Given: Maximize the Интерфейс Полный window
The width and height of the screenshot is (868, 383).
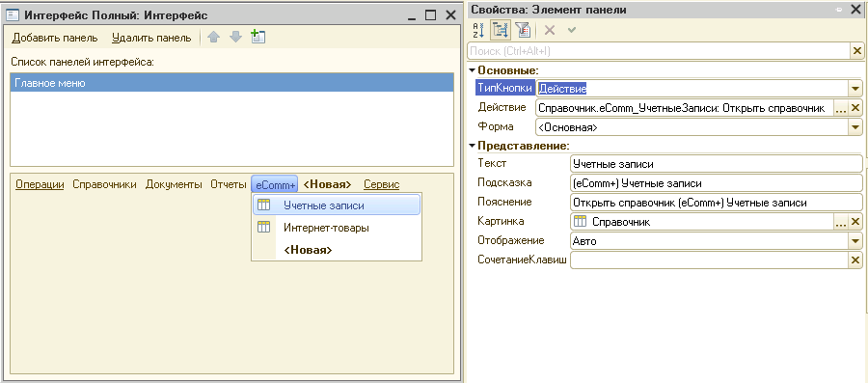Looking at the screenshot, I should click(430, 15).
